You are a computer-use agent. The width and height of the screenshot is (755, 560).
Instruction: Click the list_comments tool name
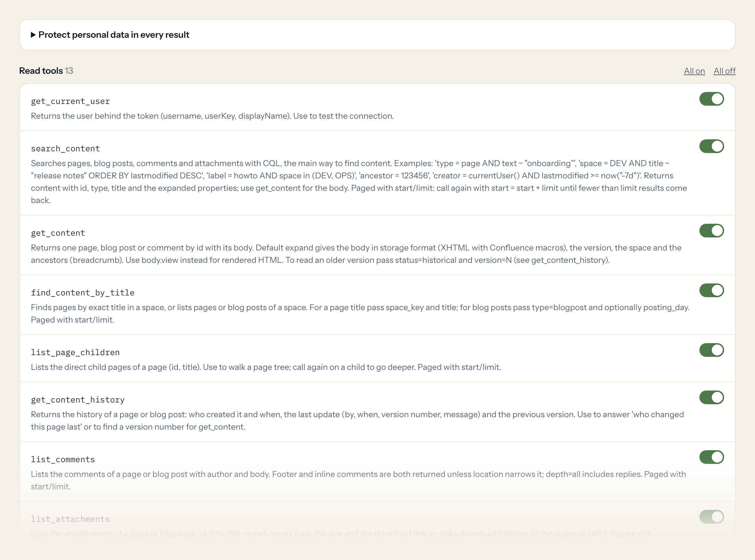(x=63, y=459)
